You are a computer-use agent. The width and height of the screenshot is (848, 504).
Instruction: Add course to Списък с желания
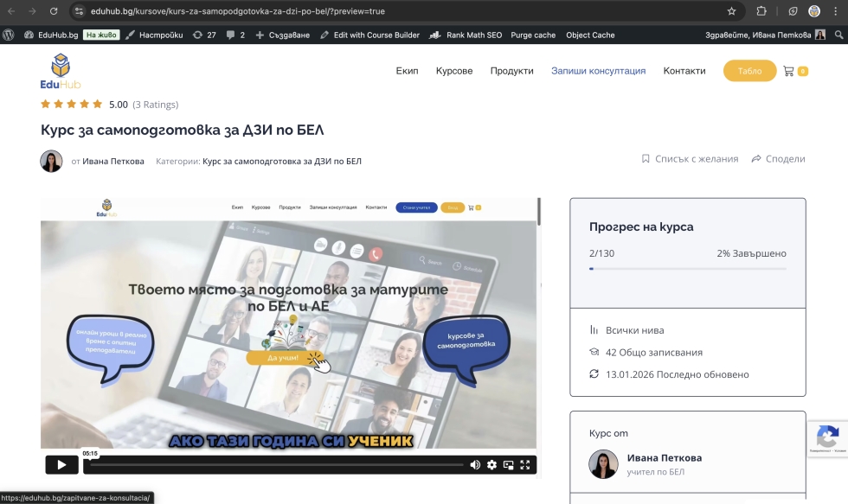[690, 159]
